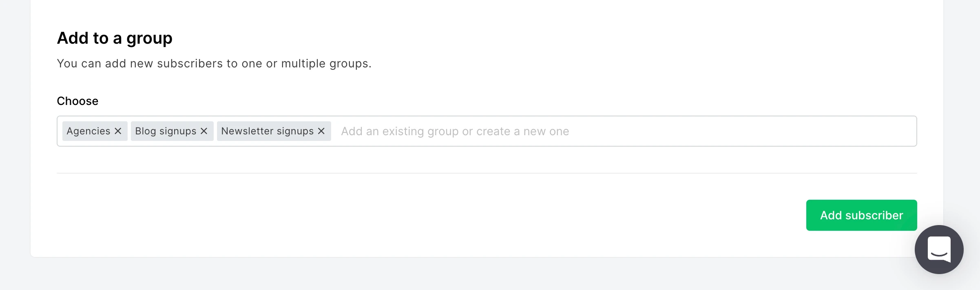Open the live chat support widget

click(939, 250)
